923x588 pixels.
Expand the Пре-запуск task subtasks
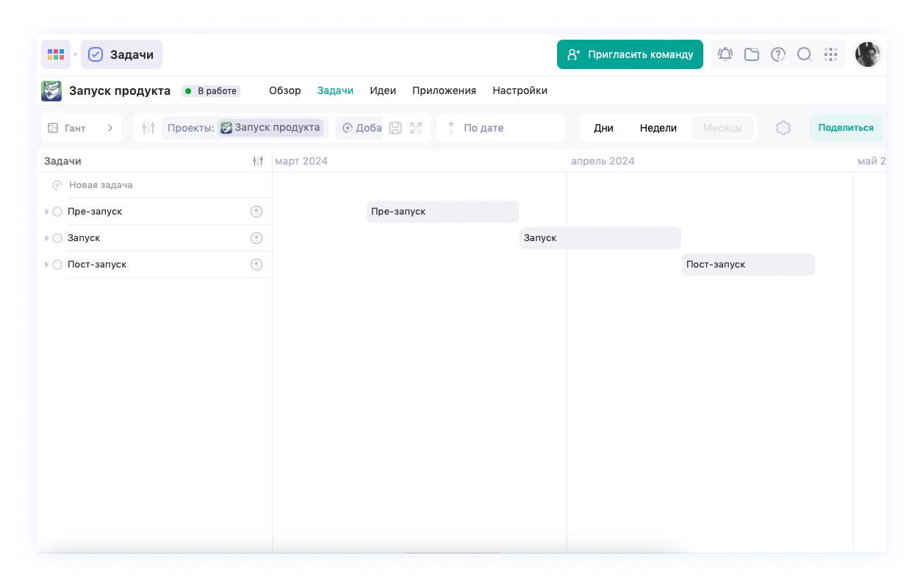(47, 212)
